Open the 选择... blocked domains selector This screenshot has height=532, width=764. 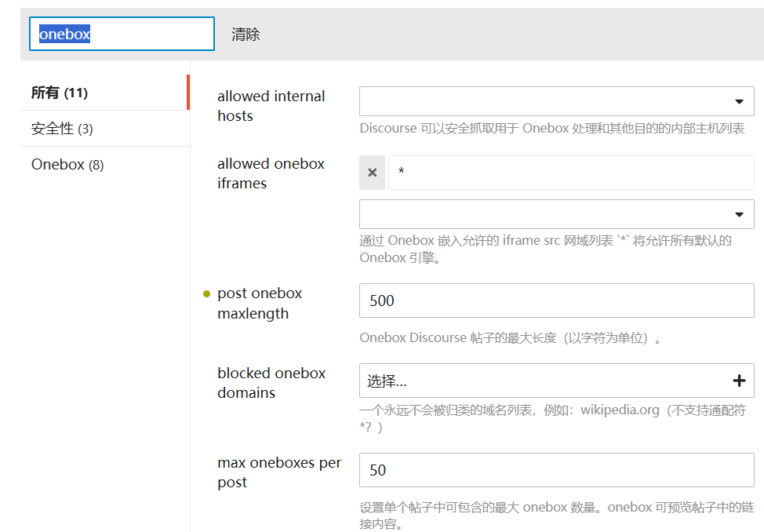tap(549, 380)
